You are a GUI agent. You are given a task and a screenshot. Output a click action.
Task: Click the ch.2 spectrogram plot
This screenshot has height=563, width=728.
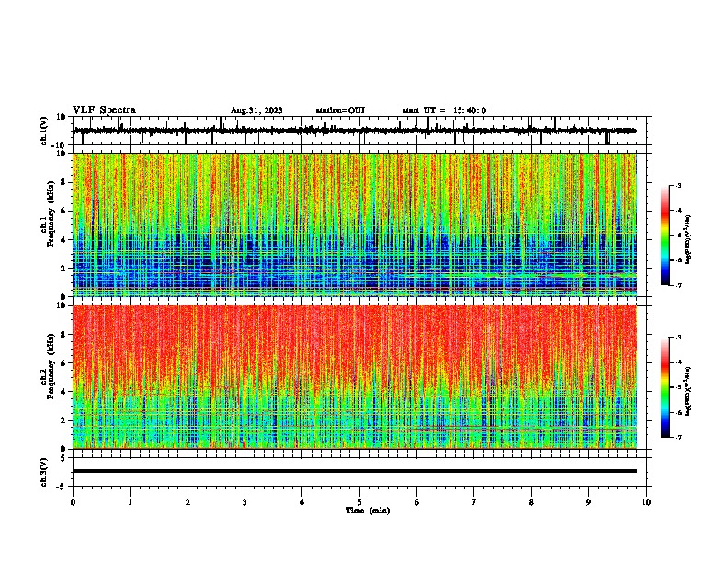355,377
